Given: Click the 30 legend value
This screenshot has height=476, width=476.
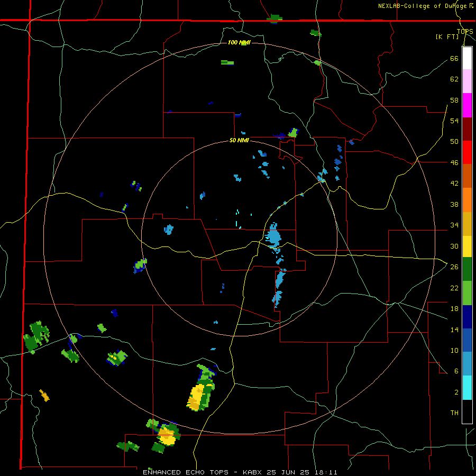Looking at the screenshot, I should [454, 246].
